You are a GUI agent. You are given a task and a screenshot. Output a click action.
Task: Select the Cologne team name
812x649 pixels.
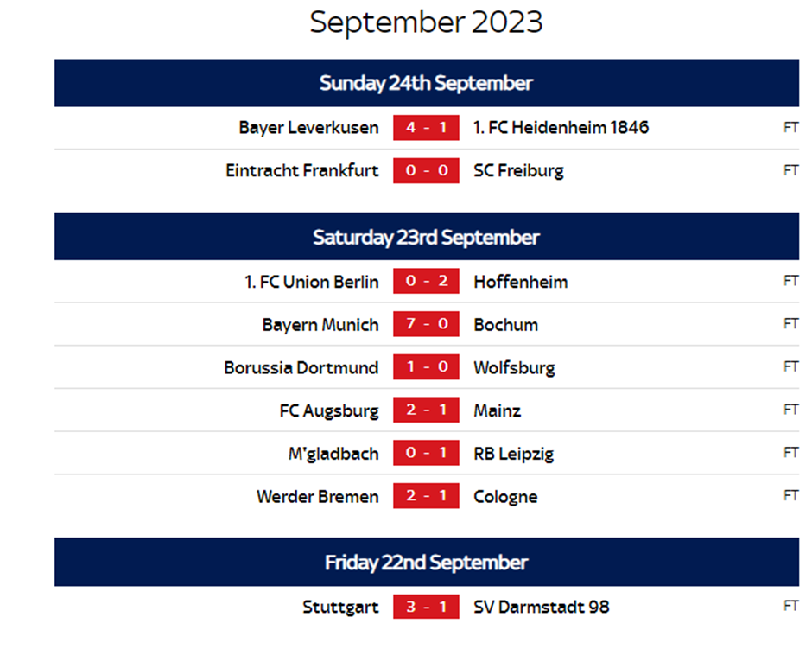505,497
